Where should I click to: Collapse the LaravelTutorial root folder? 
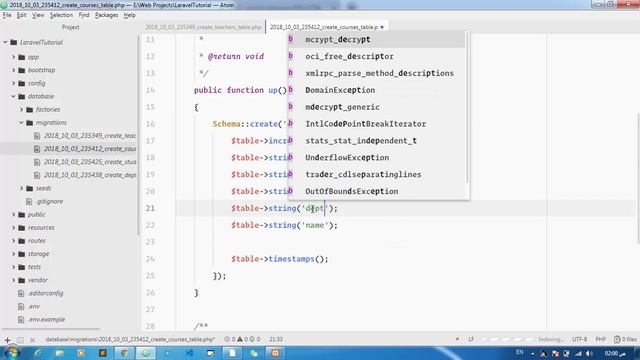pos(5,42)
